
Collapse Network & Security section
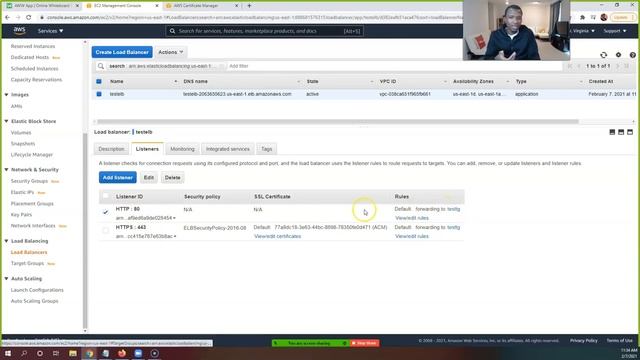coord(7,169)
